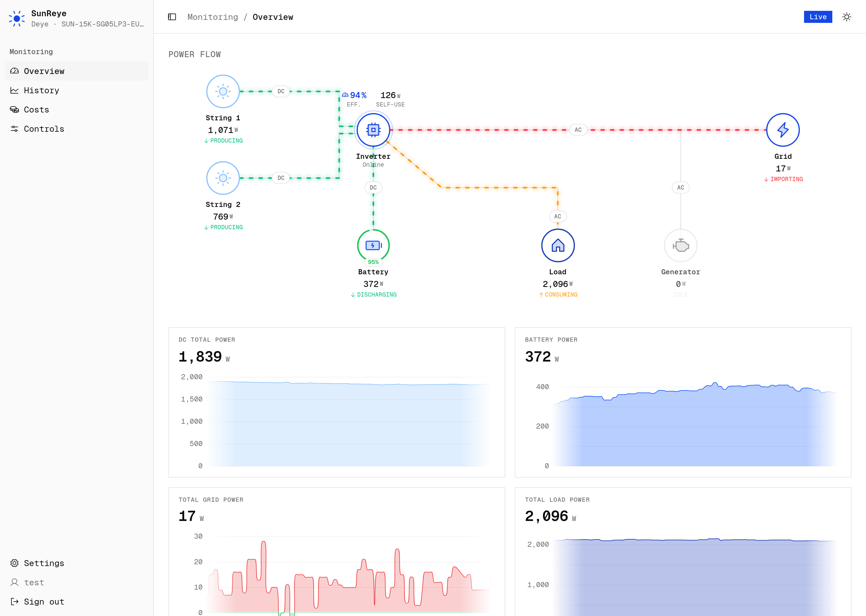Viewport: 866px width, 616px height.
Task: Open Settings in the sidebar
Action: tap(77, 563)
